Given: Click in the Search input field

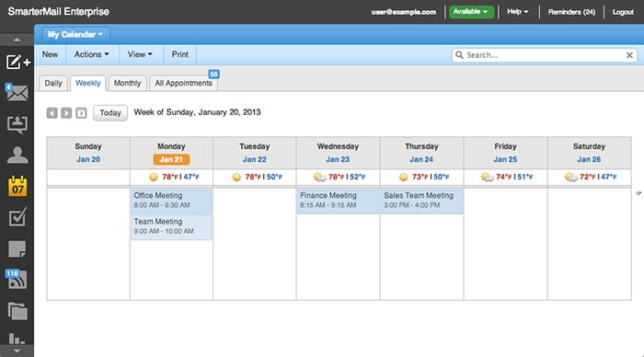Looking at the screenshot, I should pos(545,55).
